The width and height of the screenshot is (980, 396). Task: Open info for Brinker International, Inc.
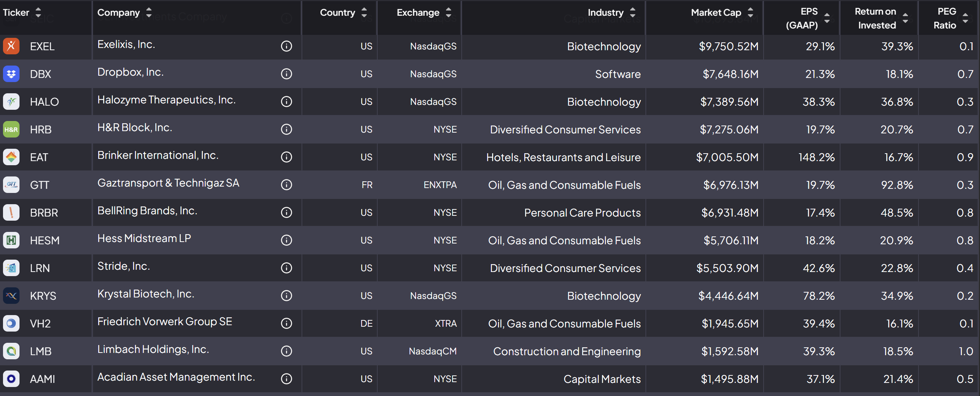click(x=287, y=157)
